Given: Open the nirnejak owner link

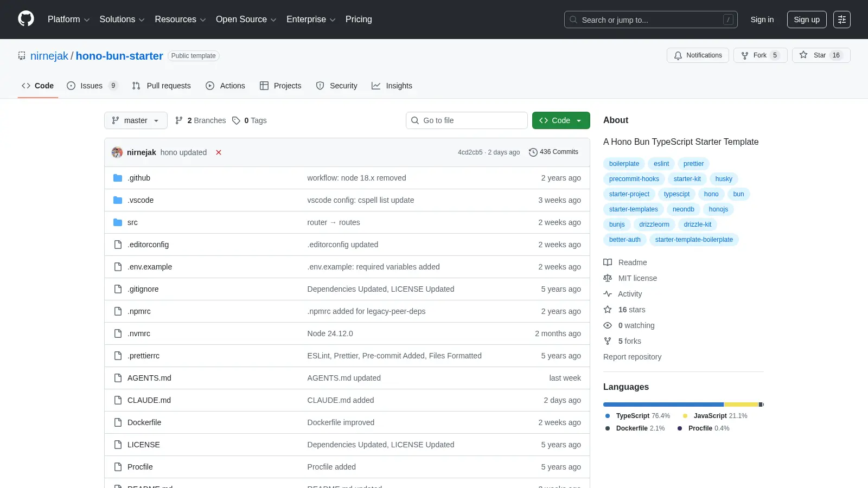Looking at the screenshot, I should pos(49,56).
